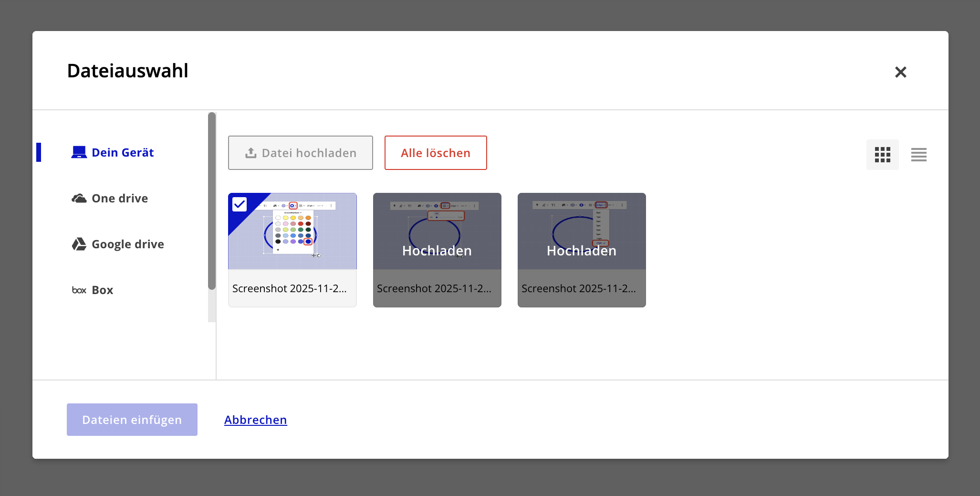Image resolution: width=980 pixels, height=496 pixels.
Task: Uncheck the first screenshot's checkbox
Action: coord(240,204)
